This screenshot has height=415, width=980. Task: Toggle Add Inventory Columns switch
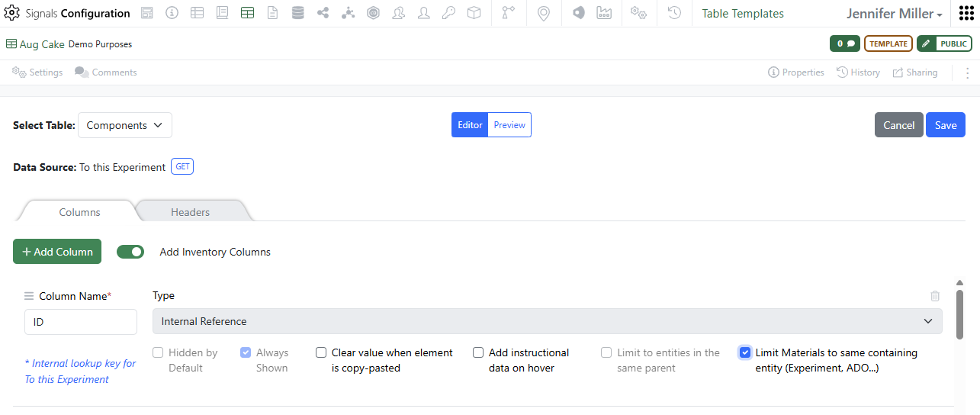(x=130, y=252)
